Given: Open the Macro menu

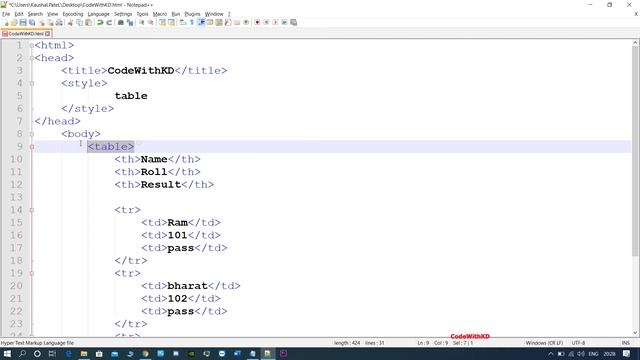Looking at the screenshot, I should click(x=160, y=14).
